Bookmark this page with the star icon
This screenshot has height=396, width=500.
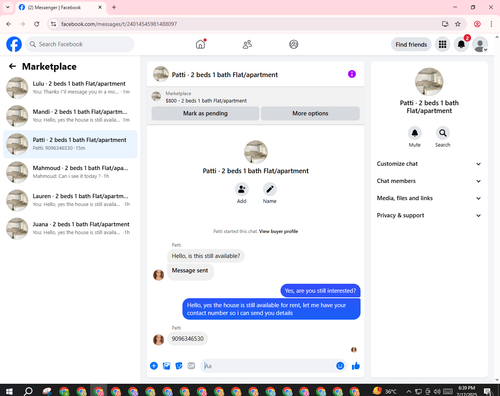pos(458,24)
